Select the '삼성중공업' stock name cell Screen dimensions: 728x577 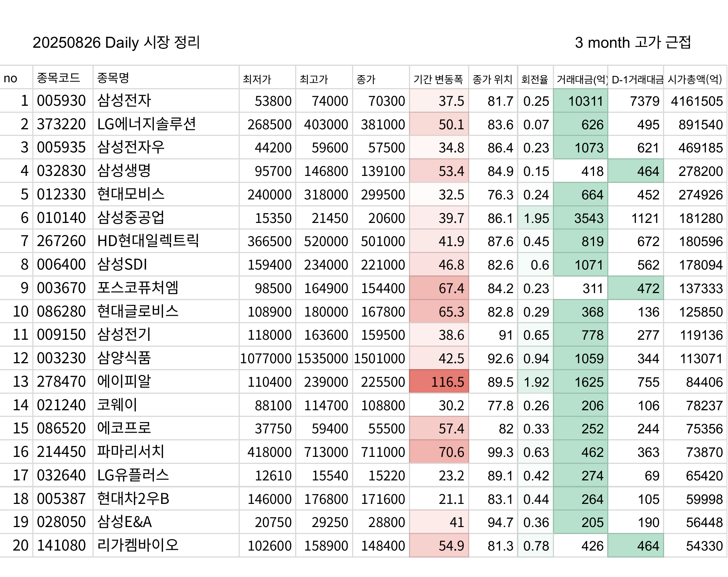pyautogui.click(x=166, y=218)
